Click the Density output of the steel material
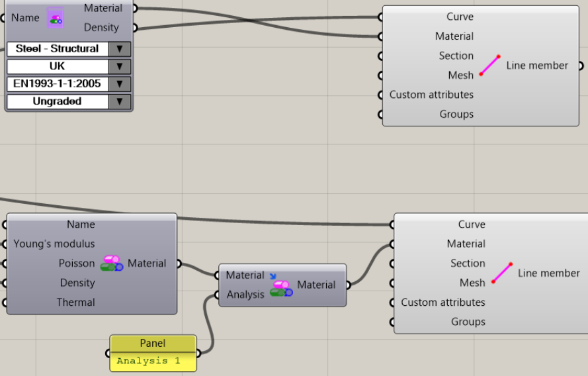 134,28
